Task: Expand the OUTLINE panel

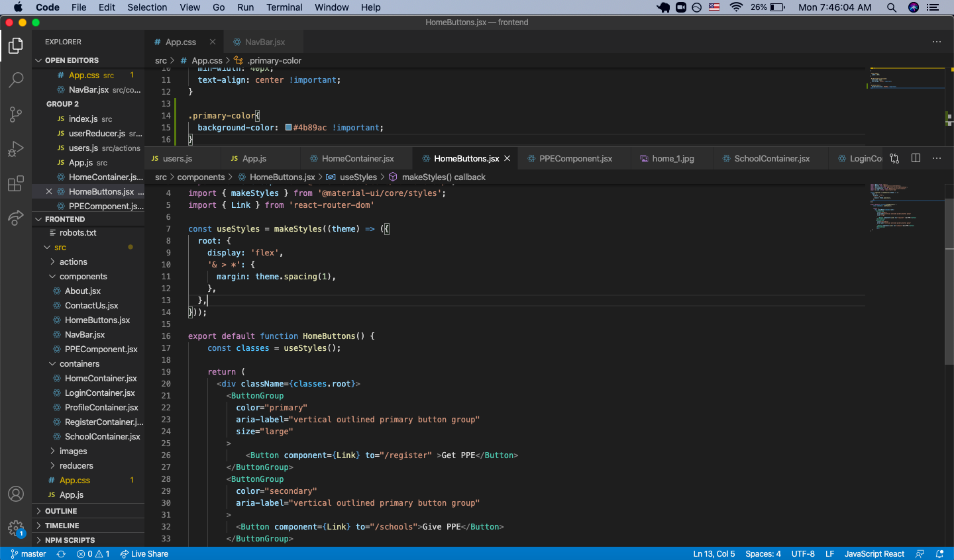Action: (x=61, y=511)
